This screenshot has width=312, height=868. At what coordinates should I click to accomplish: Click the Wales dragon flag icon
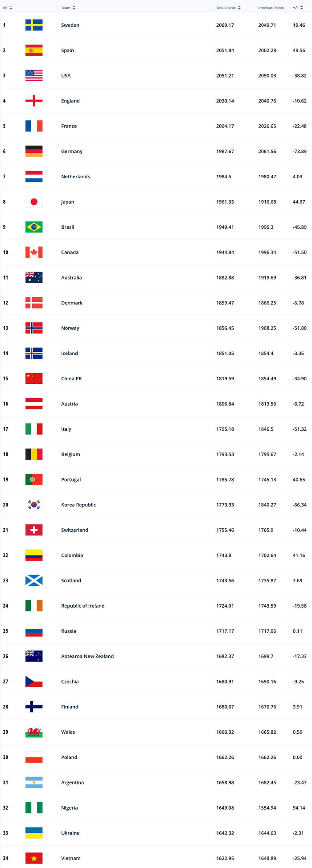(x=34, y=732)
